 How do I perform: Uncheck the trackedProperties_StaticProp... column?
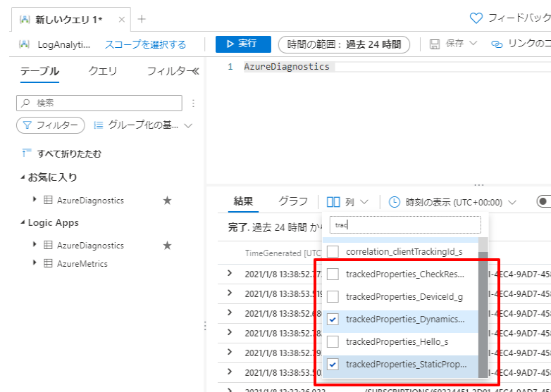(333, 364)
